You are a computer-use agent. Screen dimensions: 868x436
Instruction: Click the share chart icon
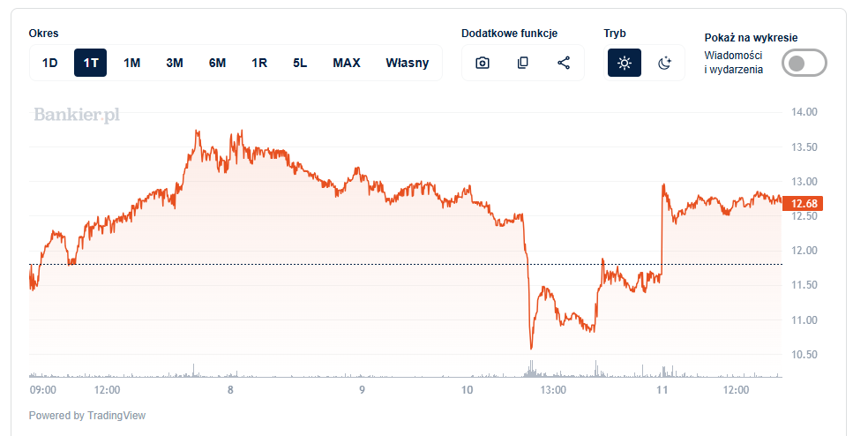pos(564,63)
